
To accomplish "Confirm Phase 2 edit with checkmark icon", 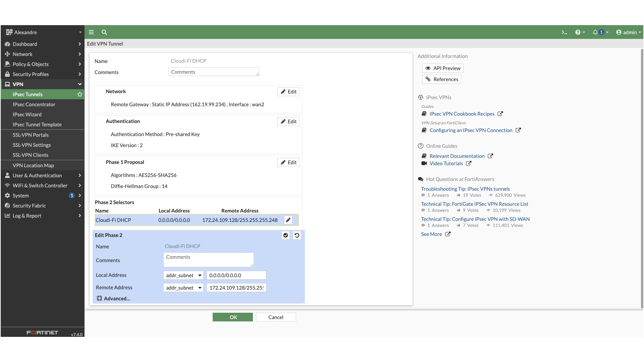I will click(285, 235).
